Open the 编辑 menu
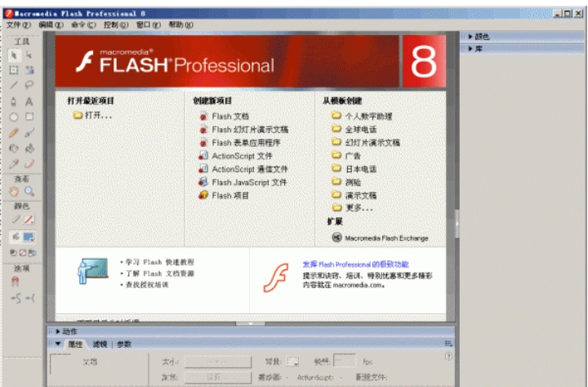 (x=51, y=24)
